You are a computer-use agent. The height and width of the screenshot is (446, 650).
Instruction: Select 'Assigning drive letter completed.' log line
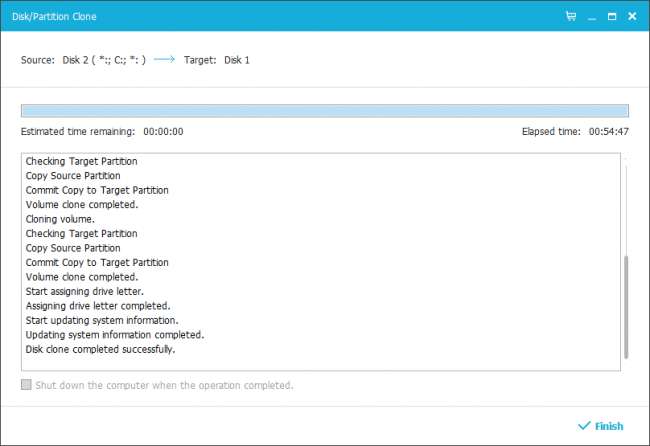[97, 306]
